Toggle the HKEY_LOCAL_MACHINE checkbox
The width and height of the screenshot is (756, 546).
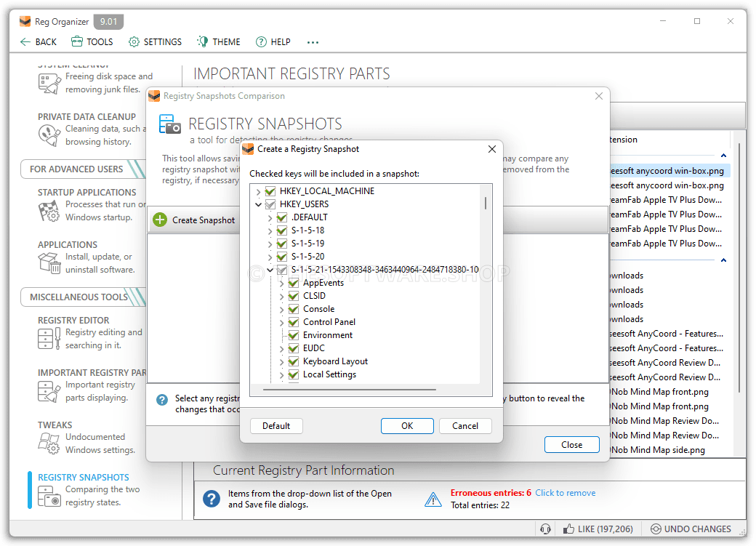[270, 191]
